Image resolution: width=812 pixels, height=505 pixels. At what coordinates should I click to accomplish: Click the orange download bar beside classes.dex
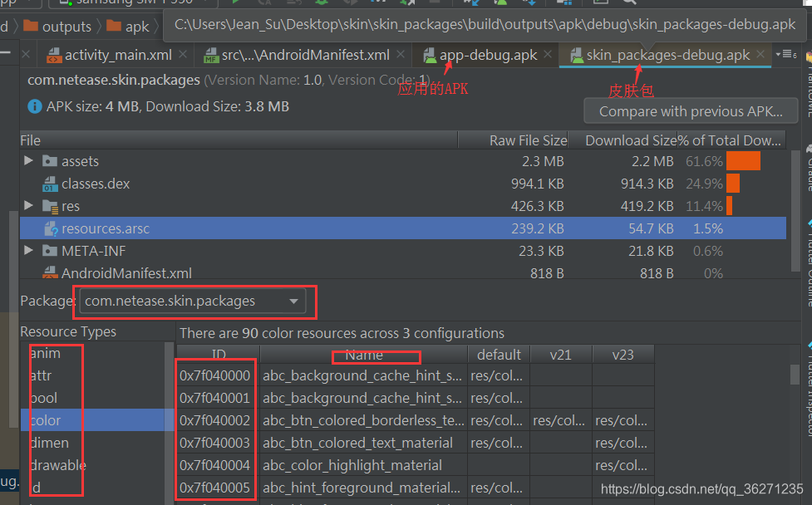tap(732, 184)
